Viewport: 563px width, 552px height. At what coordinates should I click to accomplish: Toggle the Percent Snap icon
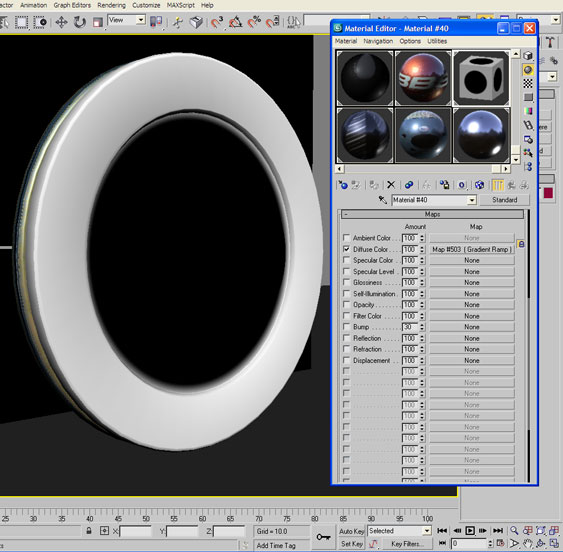point(254,22)
